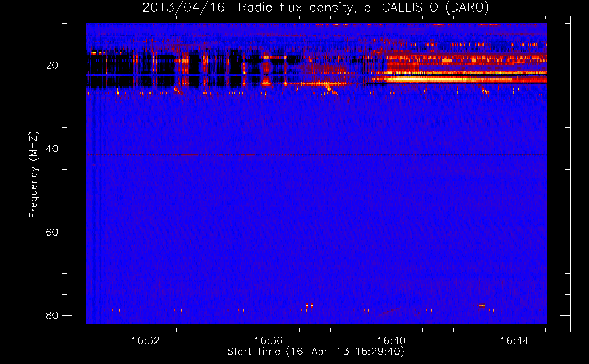The width and height of the screenshot is (589, 364).
Task: Click the 80 frequency tick label
Action: [x=52, y=315]
